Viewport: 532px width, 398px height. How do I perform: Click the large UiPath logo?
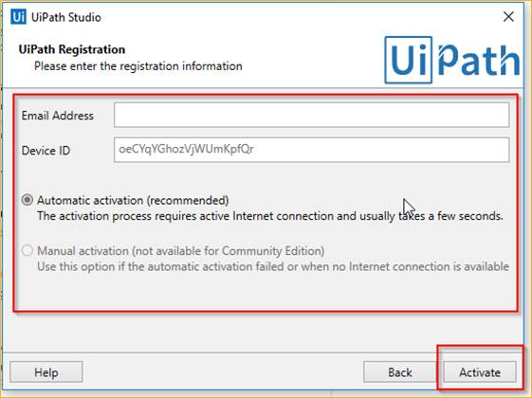click(452, 60)
